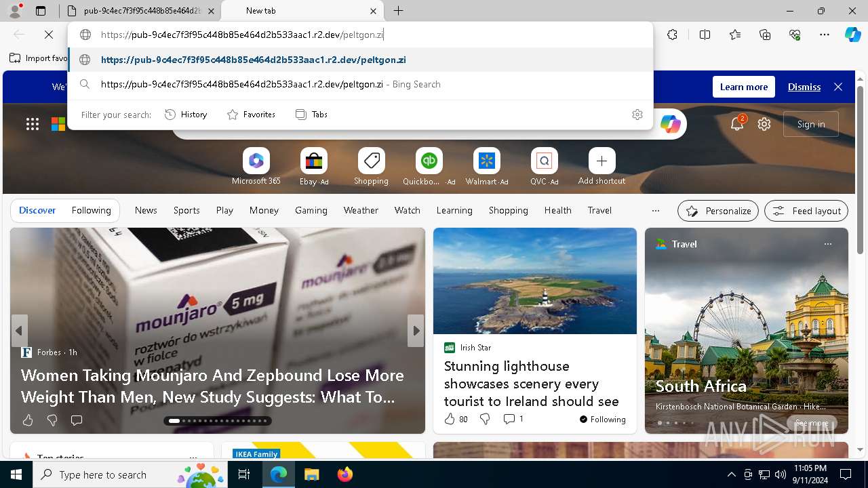Open the Feed layout options

(x=806, y=211)
